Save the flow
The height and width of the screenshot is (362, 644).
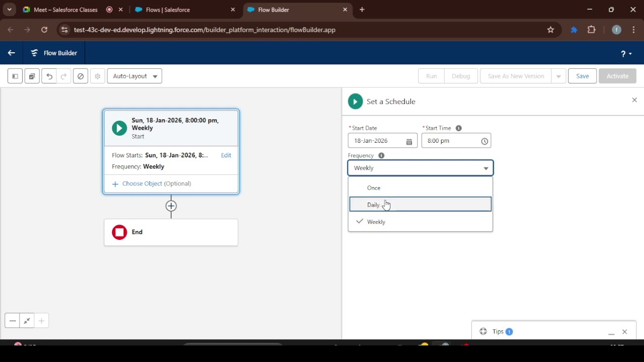point(583,76)
